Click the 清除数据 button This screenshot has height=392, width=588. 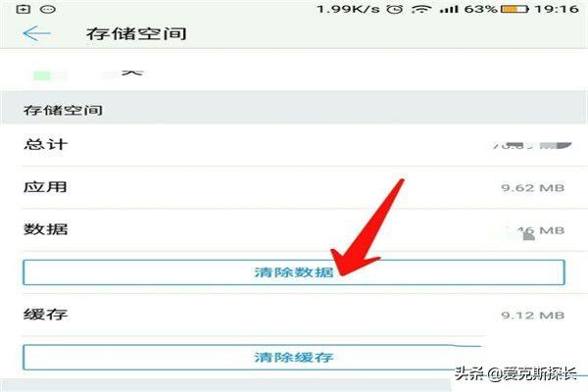[294, 272]
